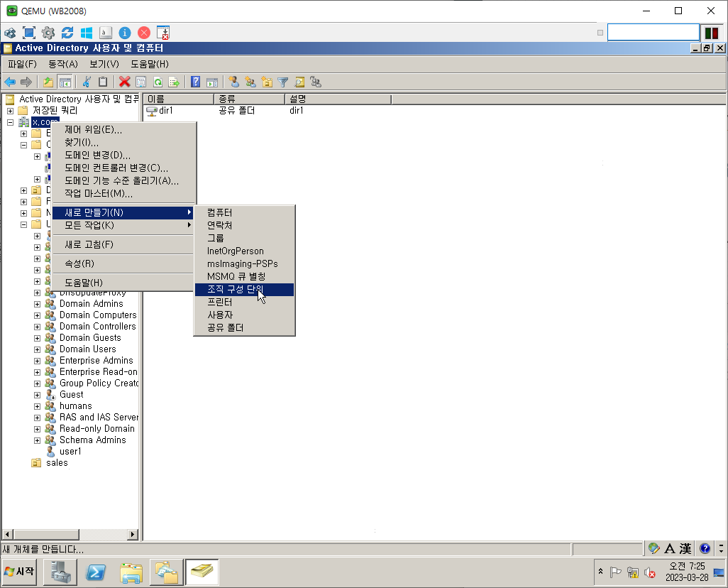Viewport: 728px width, 588px height.
Task: Click the scissors cut icon
Action: [87, 82]
